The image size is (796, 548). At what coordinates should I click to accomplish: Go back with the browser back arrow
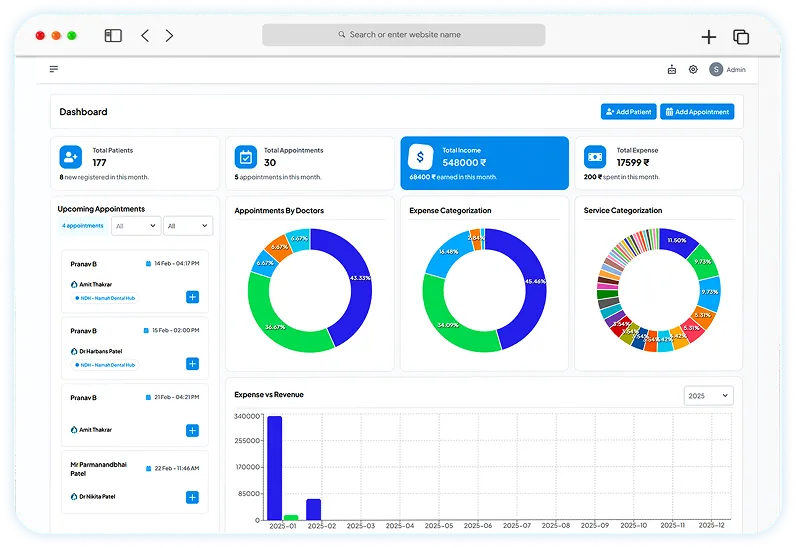(x=145, y=36)
